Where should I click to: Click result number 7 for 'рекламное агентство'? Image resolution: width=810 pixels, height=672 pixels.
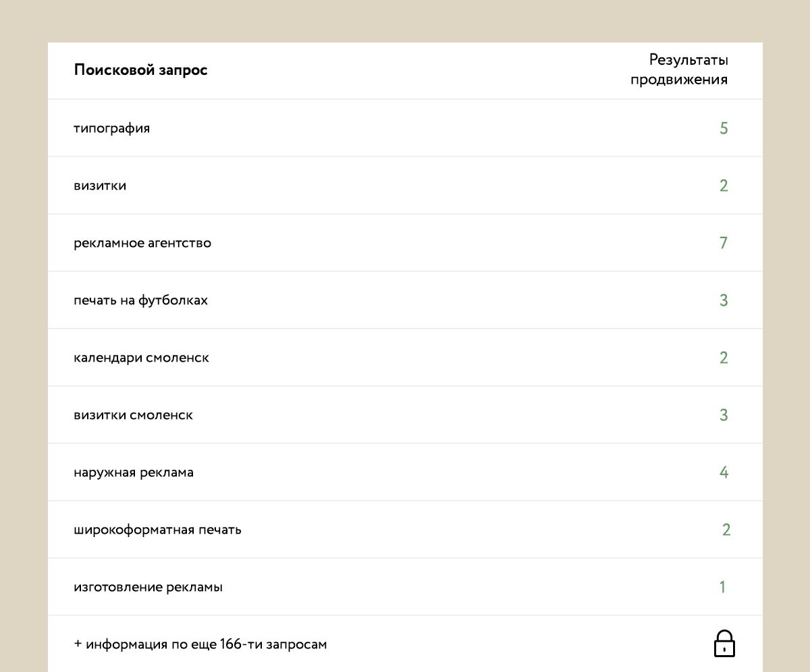tap(724, 243)
